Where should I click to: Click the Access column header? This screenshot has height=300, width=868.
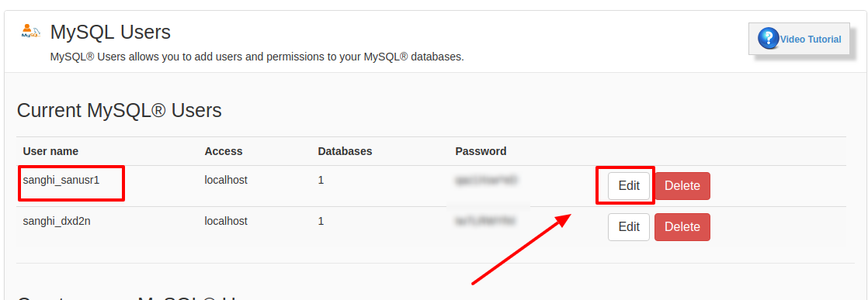pyautogui.click(x=224, y=151)
